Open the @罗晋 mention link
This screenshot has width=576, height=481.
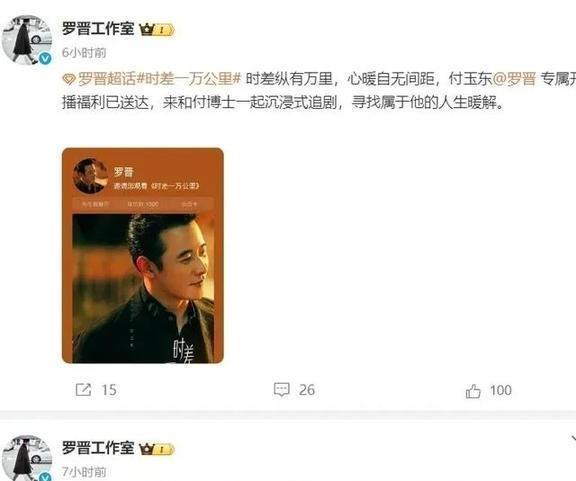click(514, 79)
